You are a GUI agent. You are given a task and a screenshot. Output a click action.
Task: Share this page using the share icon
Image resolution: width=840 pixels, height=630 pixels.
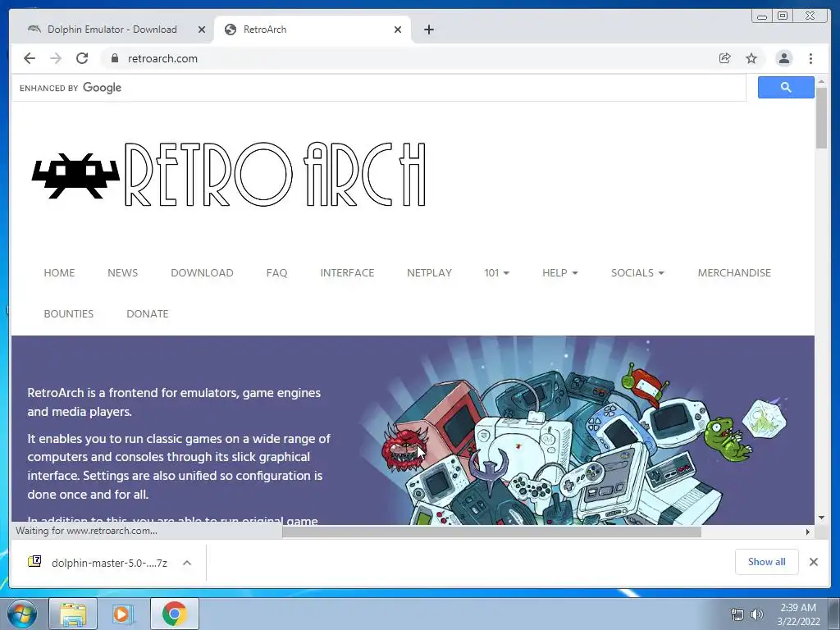pyautogui.click(x=725, y=58)
